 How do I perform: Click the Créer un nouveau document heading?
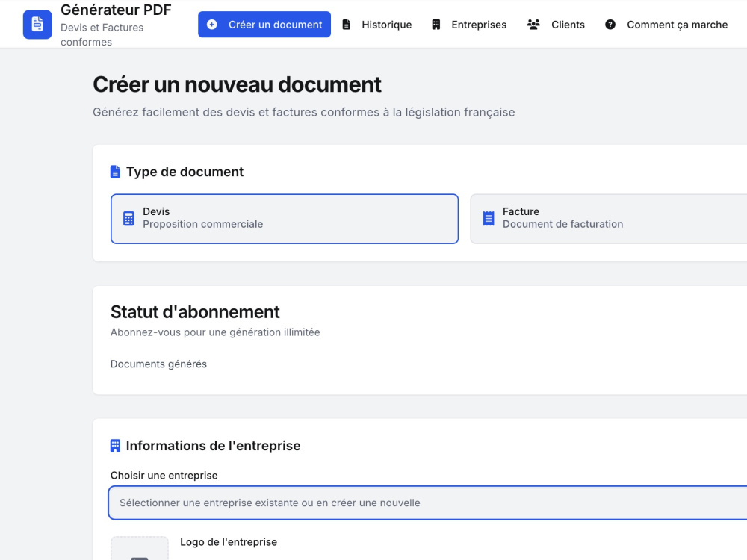237,84
